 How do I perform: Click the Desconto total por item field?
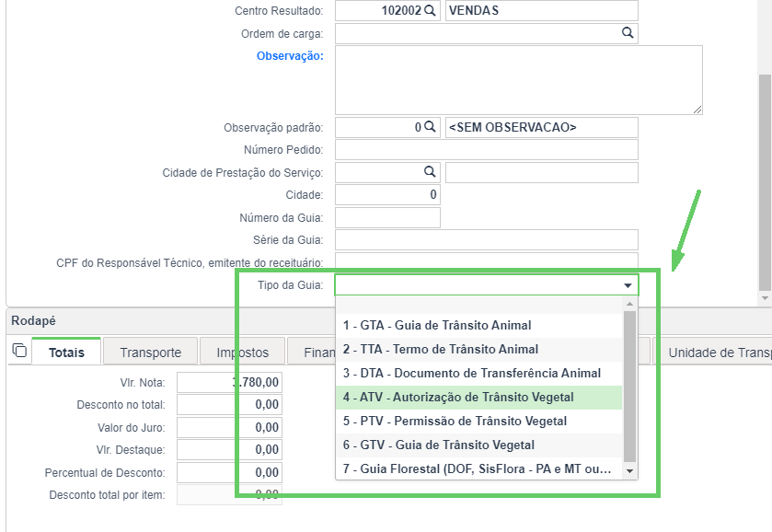pos(229,495)
